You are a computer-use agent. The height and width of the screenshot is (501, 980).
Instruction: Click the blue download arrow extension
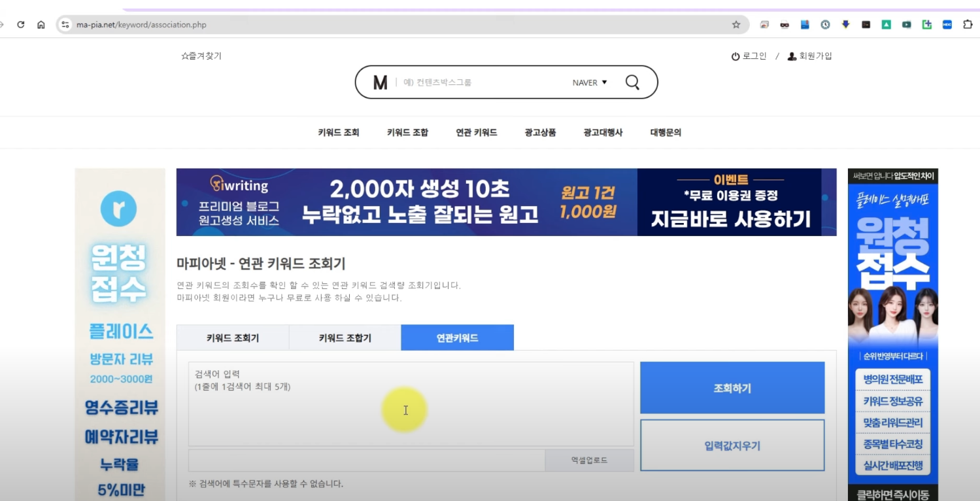pos(845,24)
